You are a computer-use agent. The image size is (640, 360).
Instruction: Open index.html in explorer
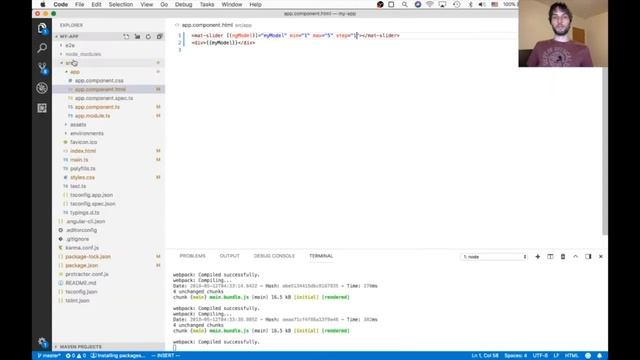point(83,151)
